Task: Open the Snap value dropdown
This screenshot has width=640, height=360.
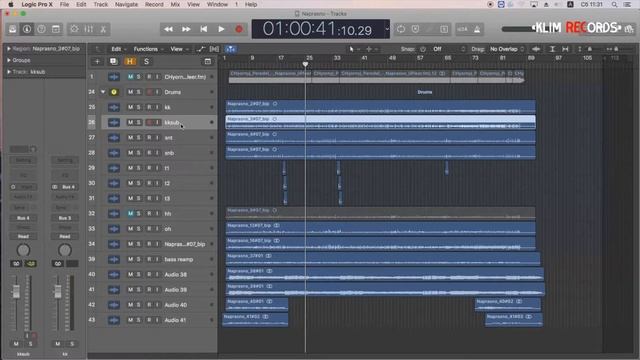Action: click(449, 49)
